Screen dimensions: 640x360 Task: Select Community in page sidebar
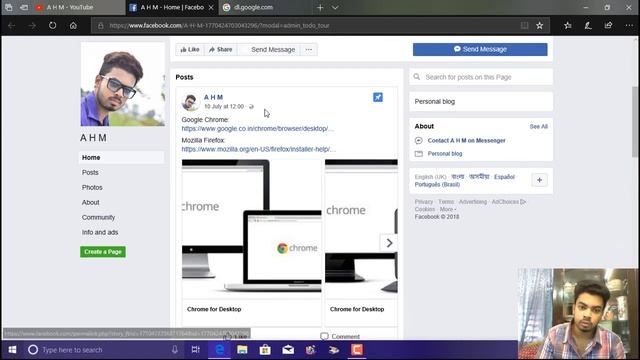coord(98,217)
